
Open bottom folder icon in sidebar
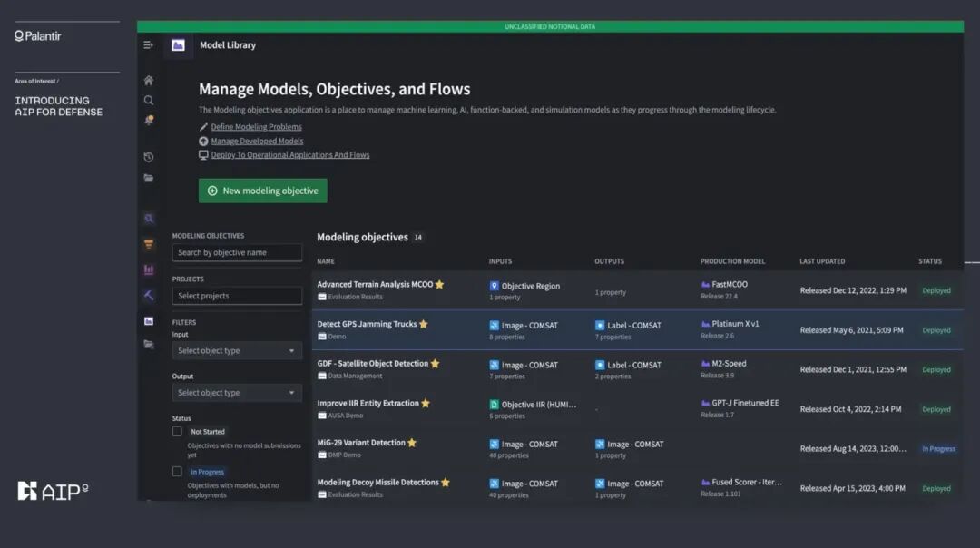click(149, 344)
